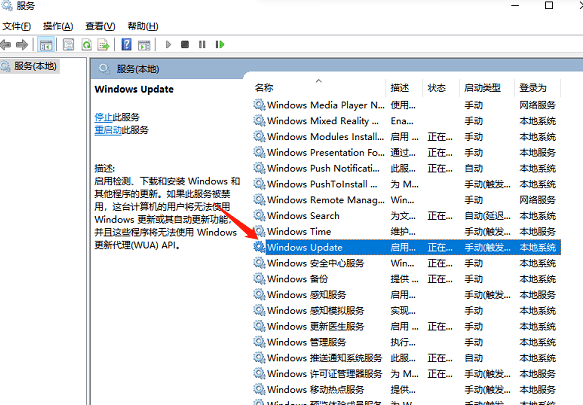This screenshot has width=583, height=405.
Task: Click the 停止 link to stop this service
Action: click(x=103, y=118)
